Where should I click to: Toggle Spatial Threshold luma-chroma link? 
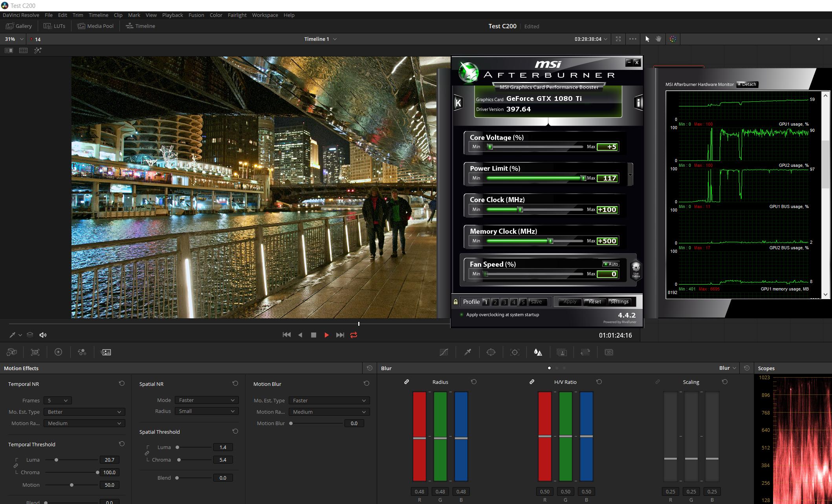(147, 453)
